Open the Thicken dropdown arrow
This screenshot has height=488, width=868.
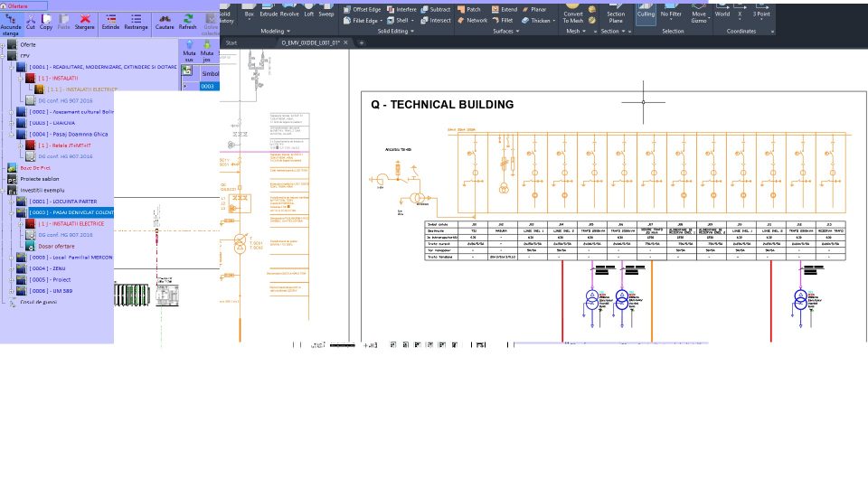(x=554, y=21)
